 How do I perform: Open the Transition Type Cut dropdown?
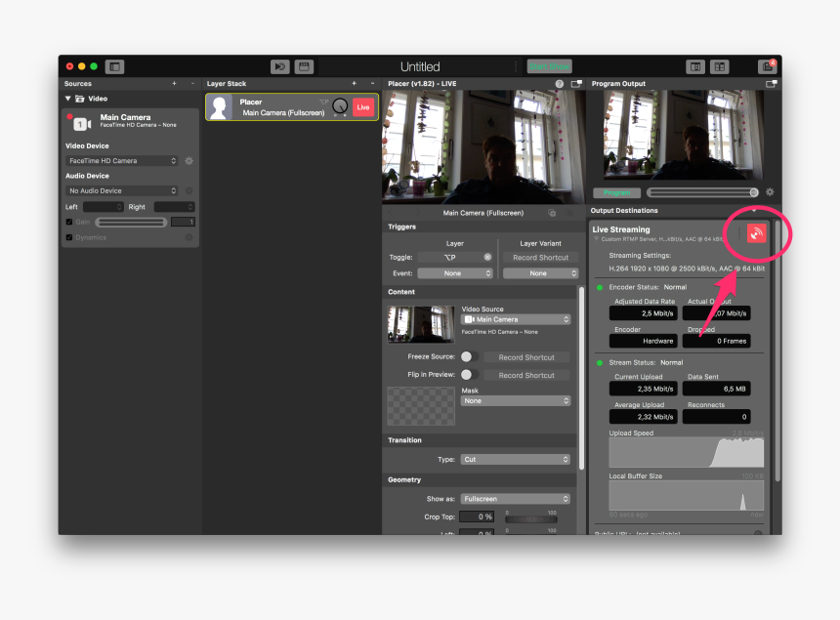click(x=516, y=459)
